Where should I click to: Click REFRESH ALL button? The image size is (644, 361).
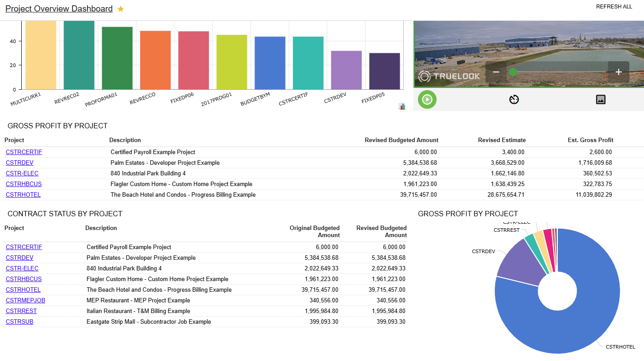click(614, 7)
